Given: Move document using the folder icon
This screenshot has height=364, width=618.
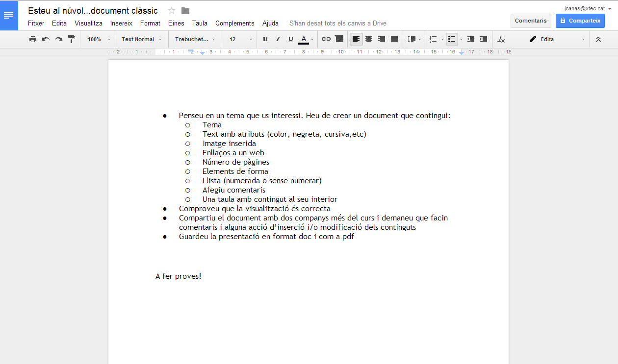Looking at the screenshot, I should pos(185,11).
